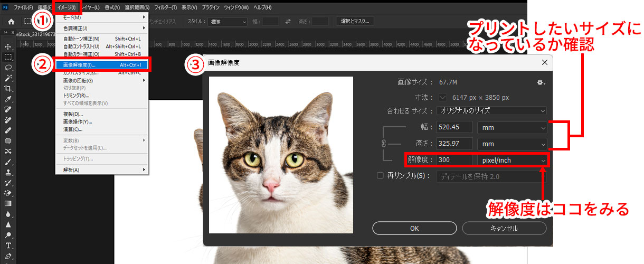Open the 幅 unit dropdown showing mm
This screenshot has width=644, height=264.
(512, 127)
